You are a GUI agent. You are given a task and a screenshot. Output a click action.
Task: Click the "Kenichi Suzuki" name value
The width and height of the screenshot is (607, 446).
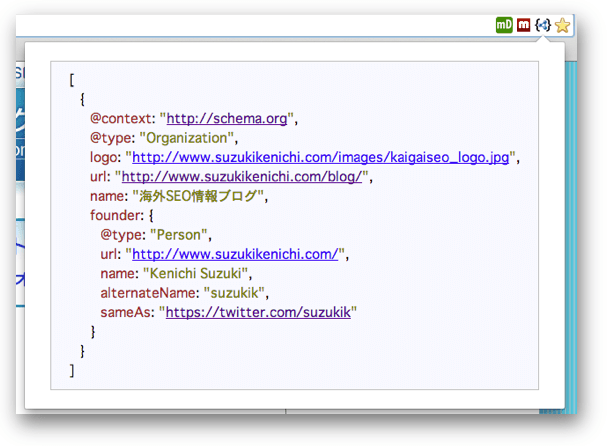pos(196,274)
